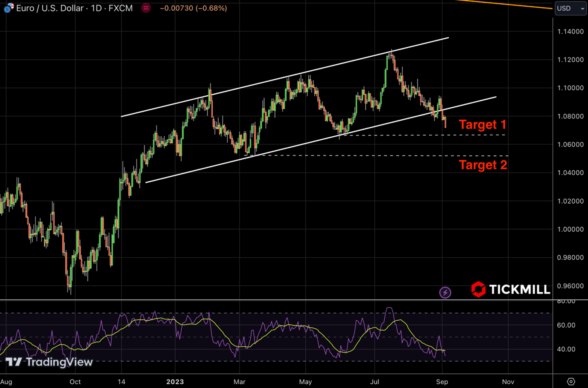Image resolution: width=588 pixels, height=388 pixels.
Task: Click the RSI 60.00 scale label
Action: pos(566,325)
